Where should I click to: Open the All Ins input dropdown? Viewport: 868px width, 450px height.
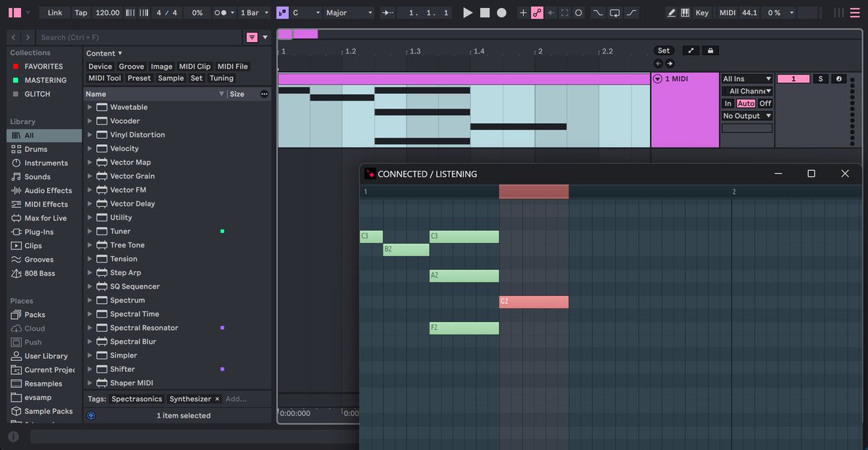(747, 79)
